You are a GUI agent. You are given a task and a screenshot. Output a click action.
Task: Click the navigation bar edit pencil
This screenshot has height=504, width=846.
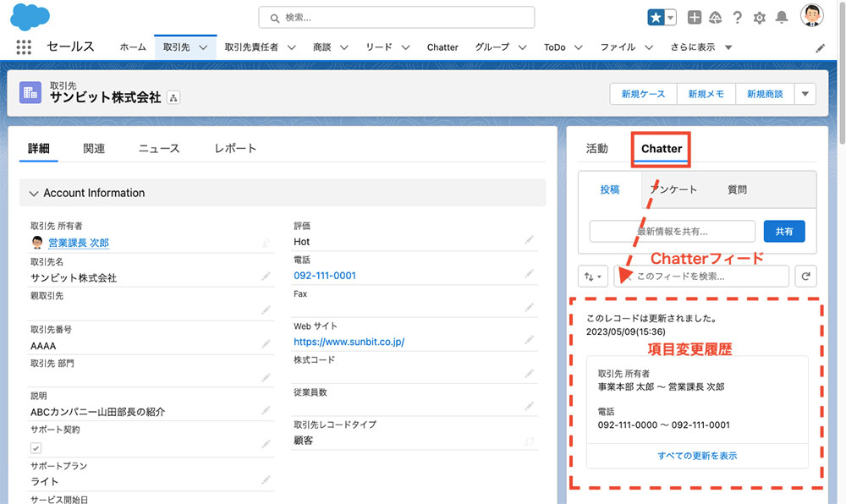coord(820,48)
